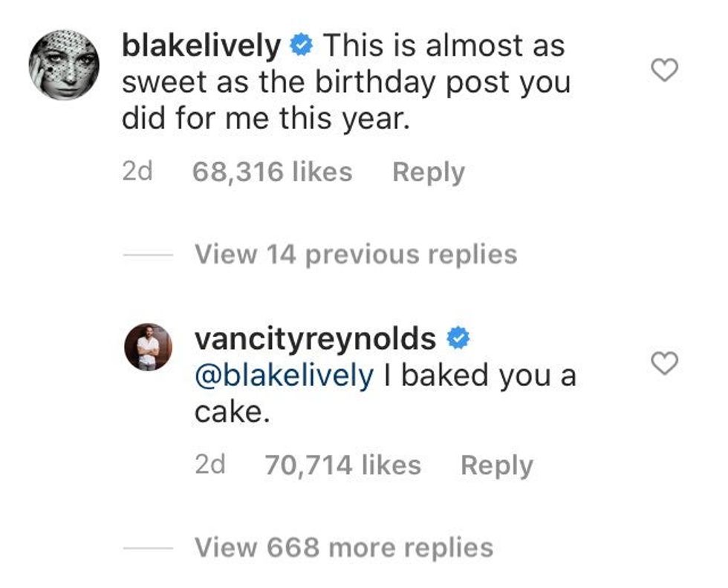This screenshot has width=728, height=588.
Task: Click the @blakelively mention in the reply
Action: [x=284, y=376]
